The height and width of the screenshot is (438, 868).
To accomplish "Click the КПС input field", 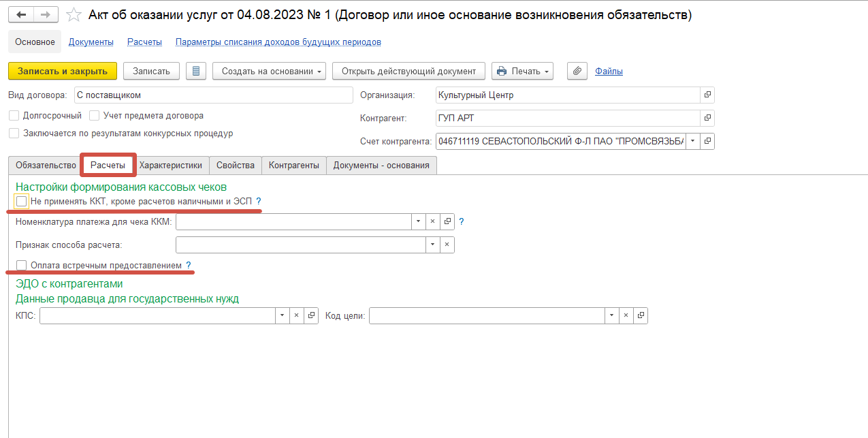I will click(x=157, y=315).
